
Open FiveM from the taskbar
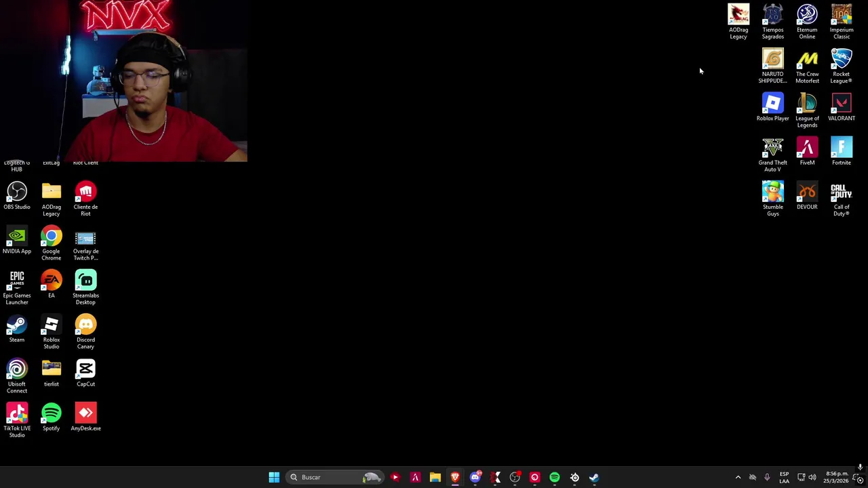(x=415, y=477)
